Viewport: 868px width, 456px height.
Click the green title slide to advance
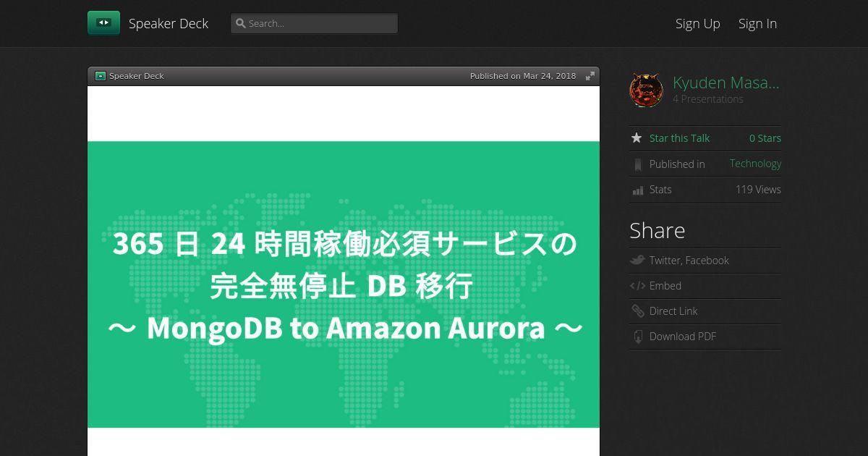344,284
